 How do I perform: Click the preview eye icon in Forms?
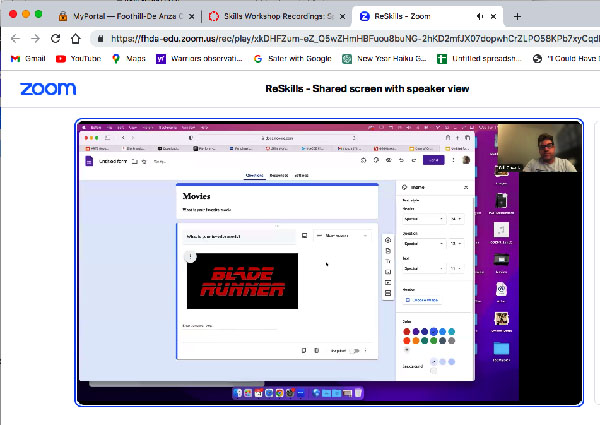(x=389, y=160)
